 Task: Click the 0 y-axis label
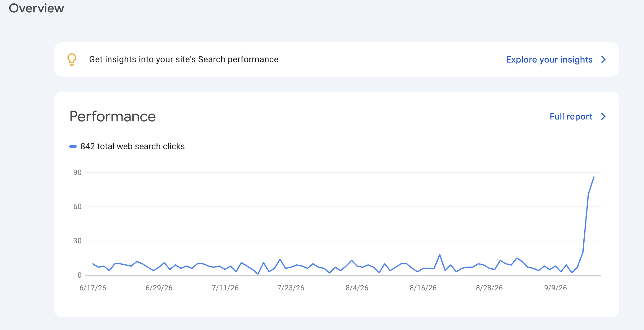pos(79,275)
